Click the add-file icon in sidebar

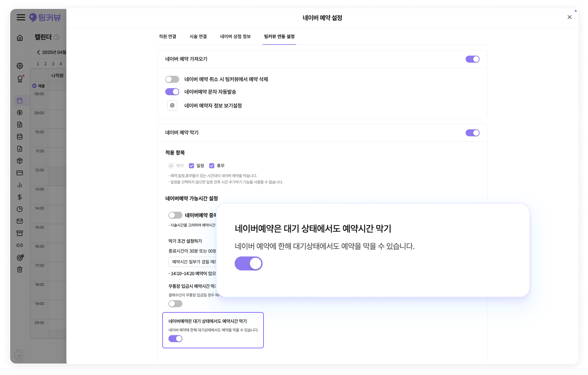tap(20, 149)
